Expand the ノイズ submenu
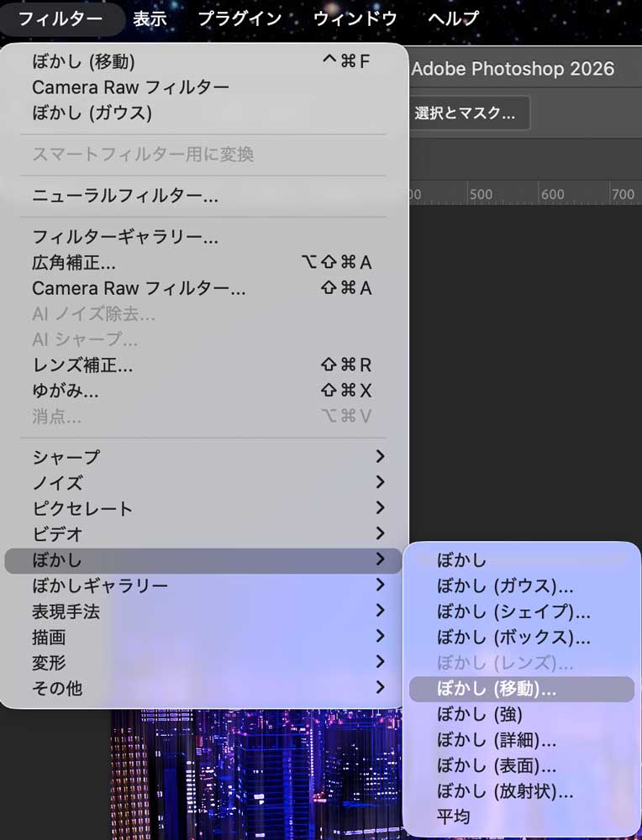642x840 pixels. [x=203, y=483]
